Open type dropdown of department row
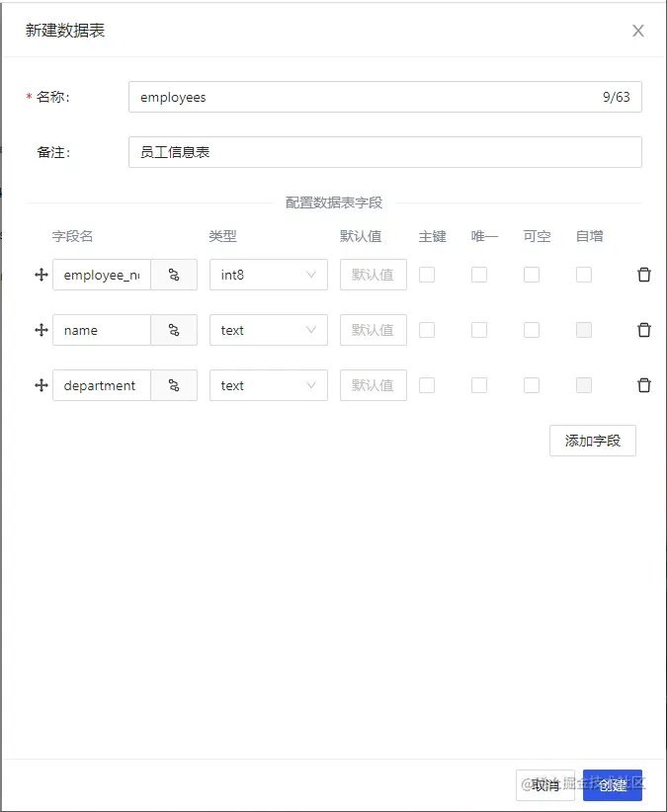This screenshot has width=667, height=812. point(268,386)
